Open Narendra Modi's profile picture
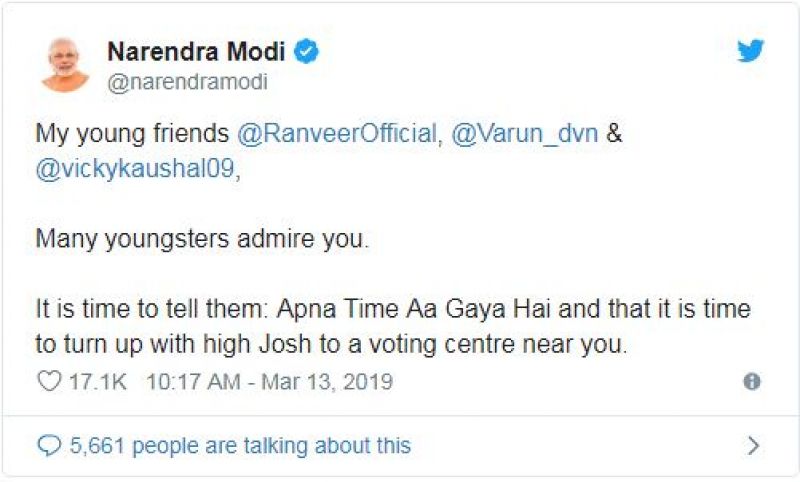This screenshot has width=800, height=482. click(65, 65)
